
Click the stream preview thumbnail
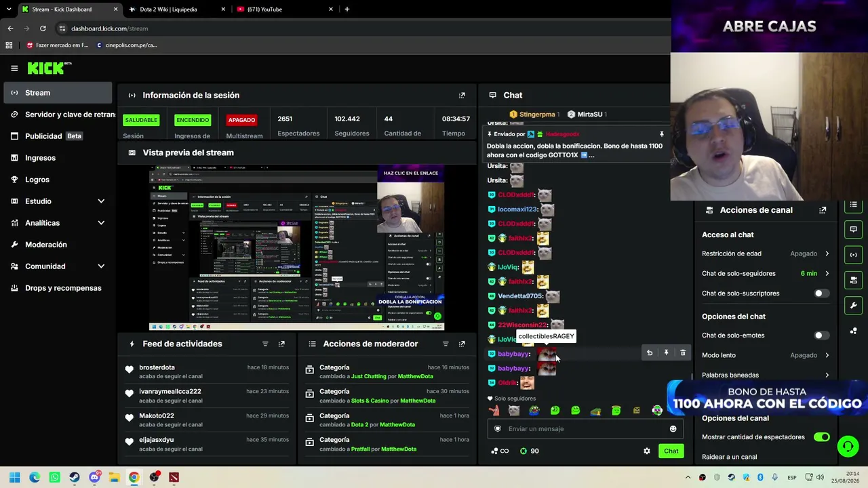(x=296, y=247)
